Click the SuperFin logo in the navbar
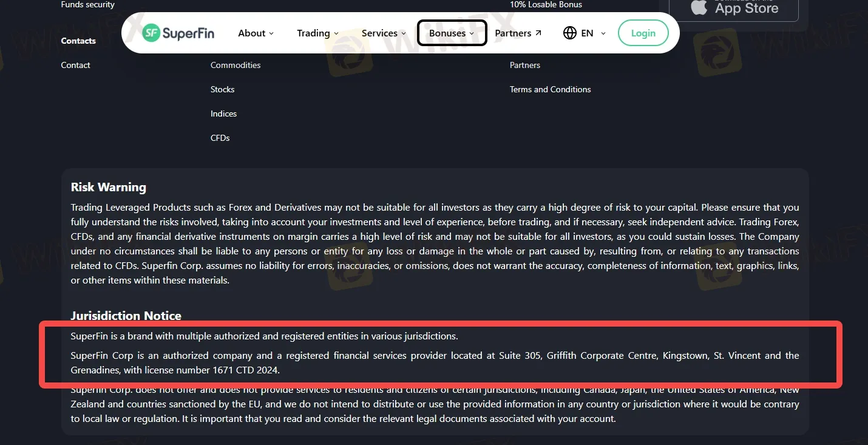 click(x=178, y=33)
